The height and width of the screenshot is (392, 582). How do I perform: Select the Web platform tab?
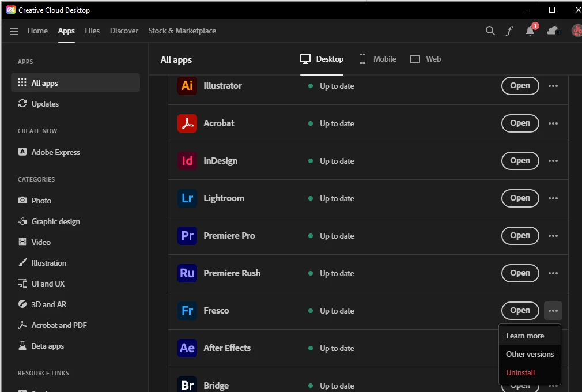[425, 59]
